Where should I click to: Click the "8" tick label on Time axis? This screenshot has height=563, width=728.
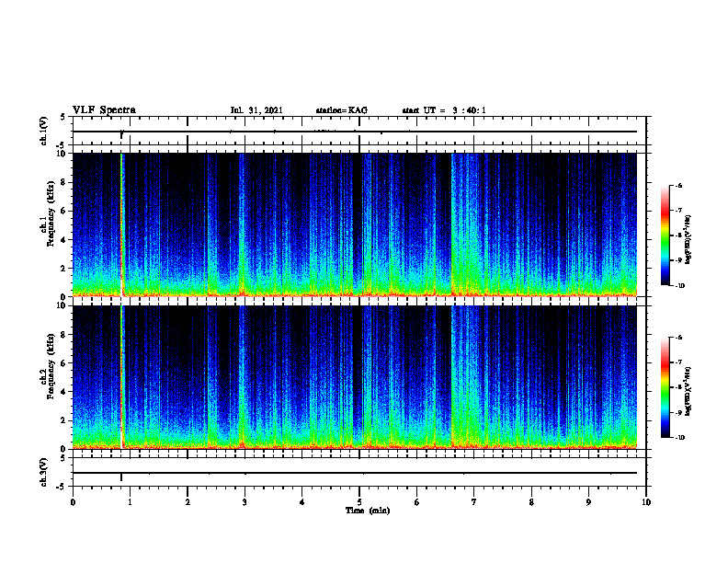click(x=531, y=502)
